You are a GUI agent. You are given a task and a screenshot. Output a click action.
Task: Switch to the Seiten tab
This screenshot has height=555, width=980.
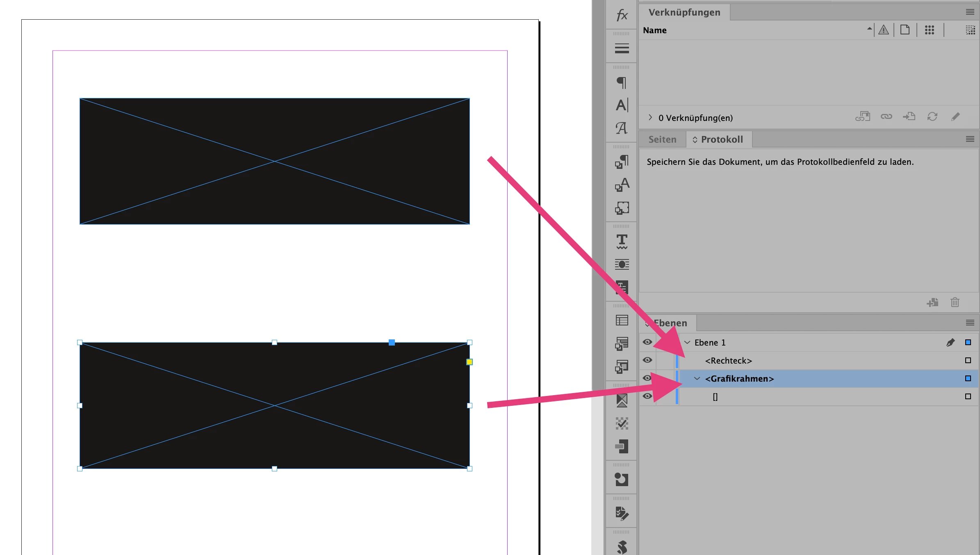click(x=662, y=139)
